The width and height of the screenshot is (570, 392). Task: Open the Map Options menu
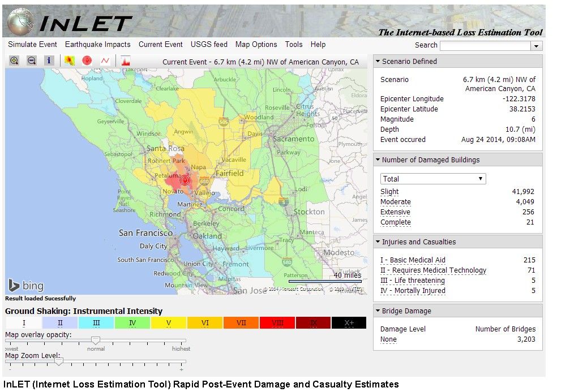pyautogui.click(x=256, y=45)
